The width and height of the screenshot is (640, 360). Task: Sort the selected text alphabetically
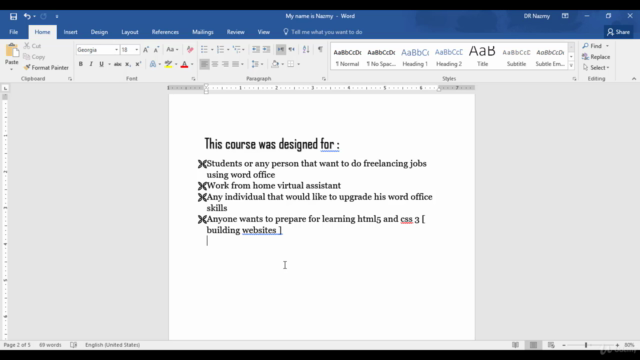click(306, 50)
